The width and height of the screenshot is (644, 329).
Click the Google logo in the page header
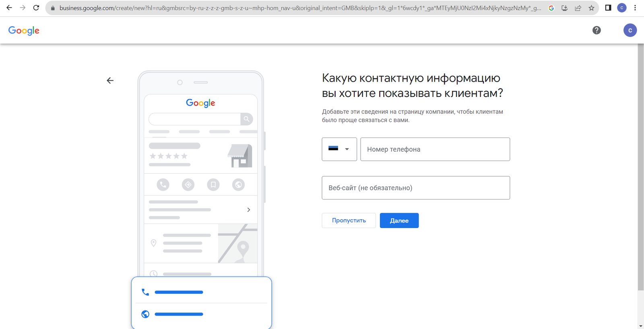(24, 31)
